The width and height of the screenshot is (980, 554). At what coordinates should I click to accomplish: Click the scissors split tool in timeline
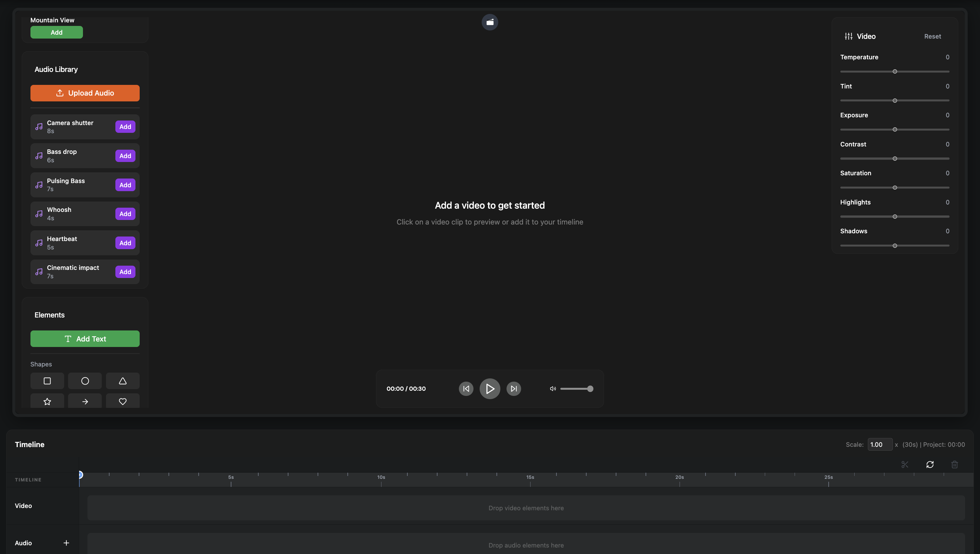pos(904,465)
